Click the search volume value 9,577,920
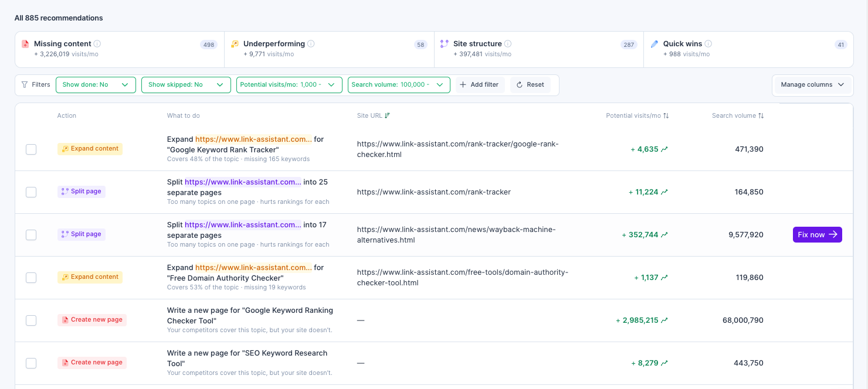 tap(746, 235)
